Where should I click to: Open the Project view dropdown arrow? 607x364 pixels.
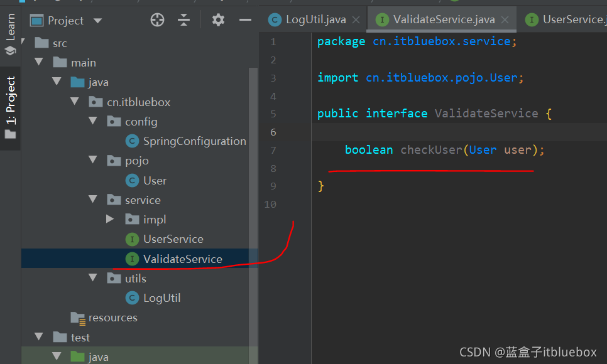point(97,21)
